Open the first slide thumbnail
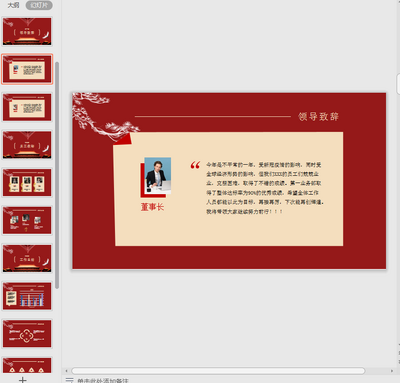 click(27, 32)
